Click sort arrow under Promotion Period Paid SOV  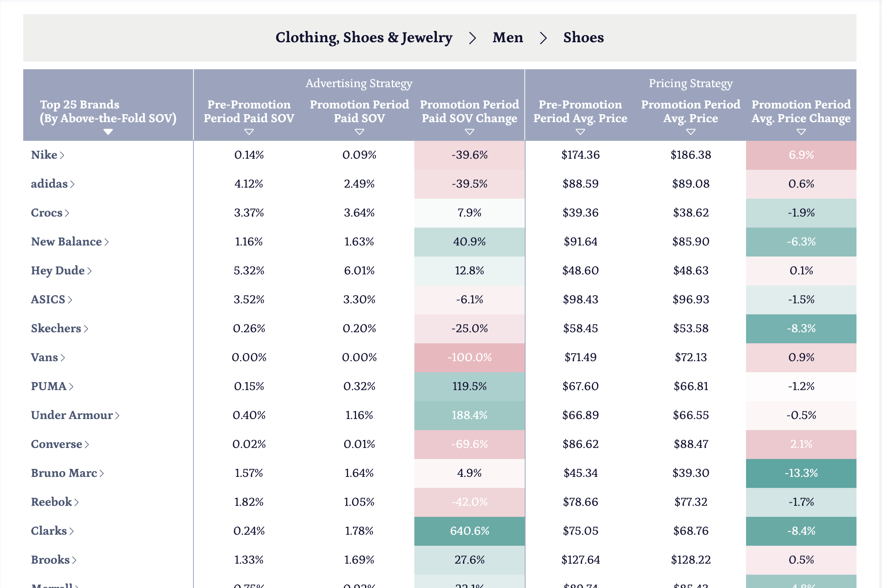pyautogui.click(x=359, y=132)
